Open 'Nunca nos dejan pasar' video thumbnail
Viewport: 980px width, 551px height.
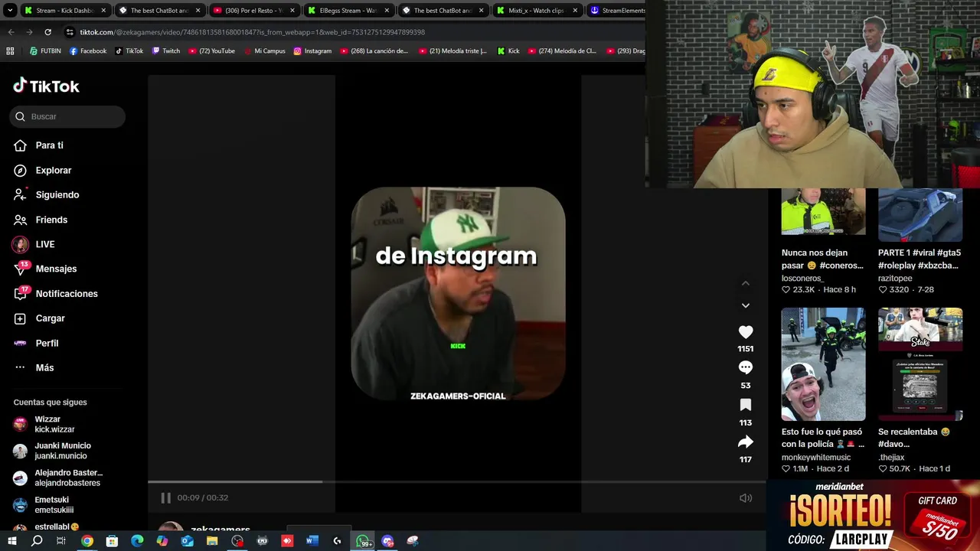point(823,211)
